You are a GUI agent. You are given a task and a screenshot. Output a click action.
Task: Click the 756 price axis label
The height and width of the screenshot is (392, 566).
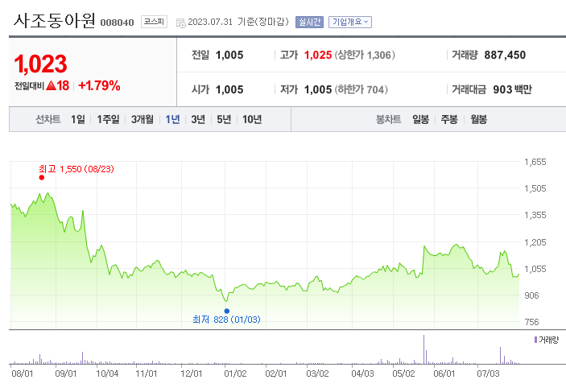[531, 322]
